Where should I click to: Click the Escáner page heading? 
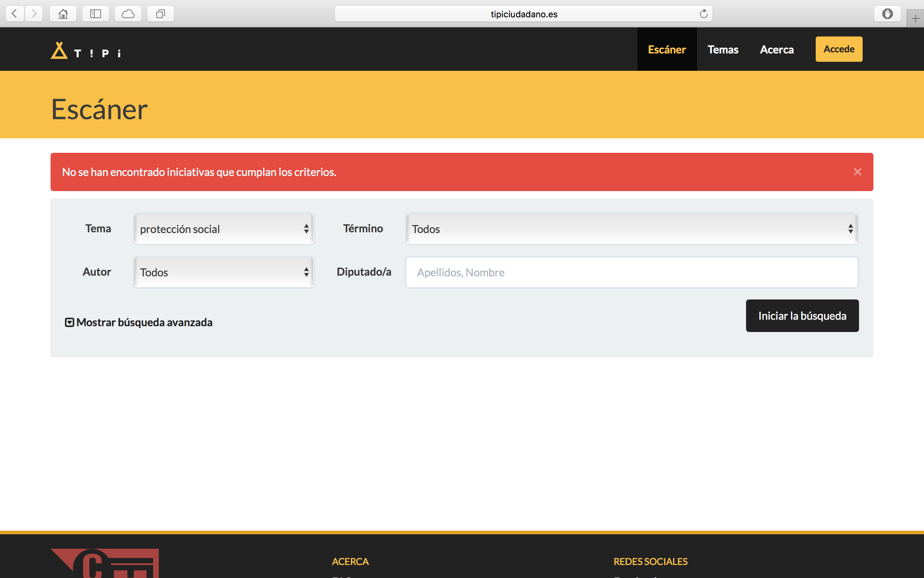point(99,109)
